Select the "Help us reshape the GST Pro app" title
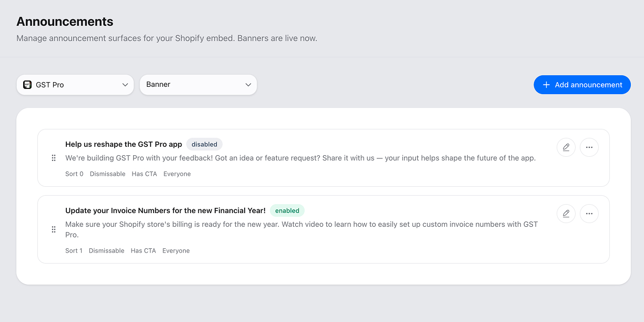Image resolution: width=644 pixels, height=322 pixels. point(124,144)
